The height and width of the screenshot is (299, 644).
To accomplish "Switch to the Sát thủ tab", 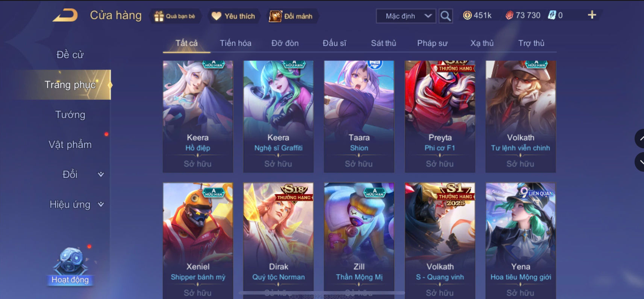I will 383,43.
